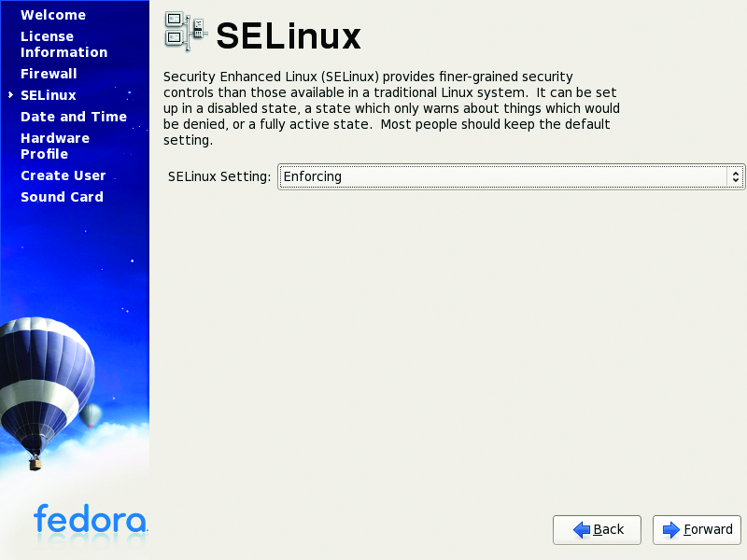Click the SELinux computers icon in header
The width and height of the screenshot is (747, 560).
[185, 31]
